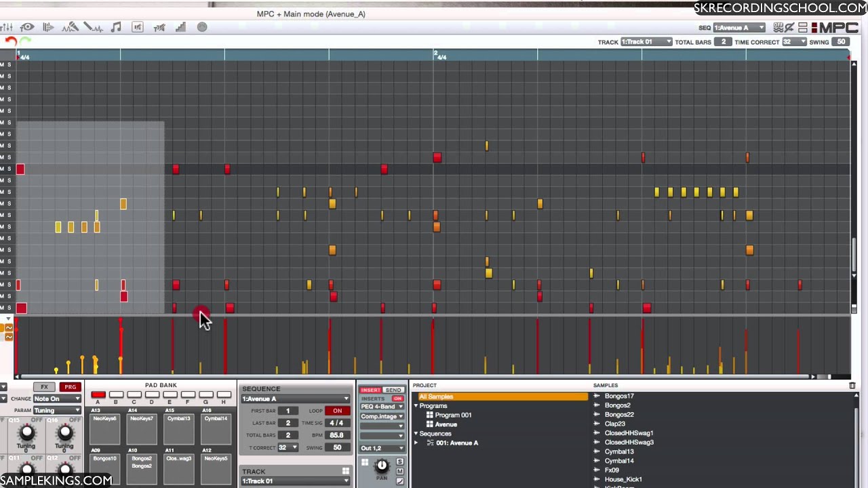
Task: Open the mixer sliders view icon
Action: pyautogui.click(x=6, y=27)
